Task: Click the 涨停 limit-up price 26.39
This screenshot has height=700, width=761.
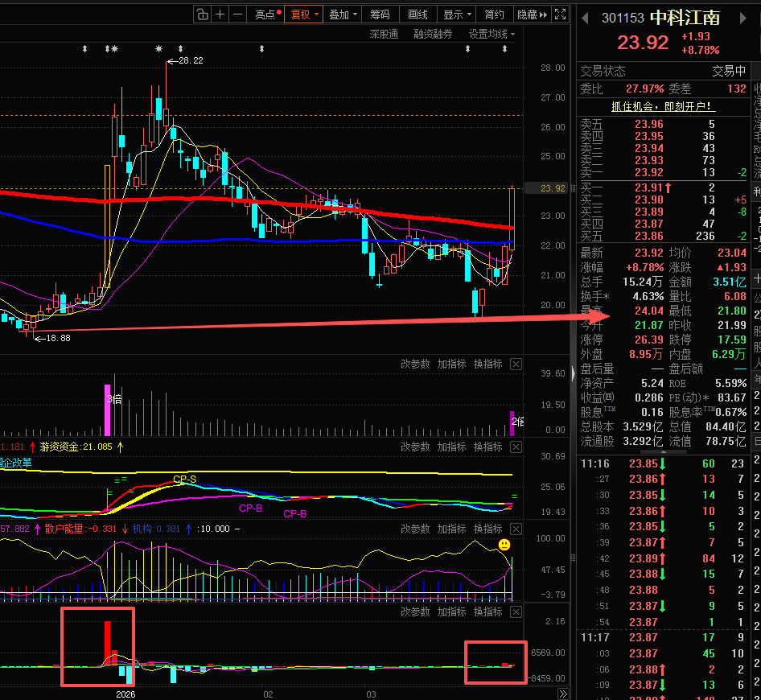Action: [649, 340]
